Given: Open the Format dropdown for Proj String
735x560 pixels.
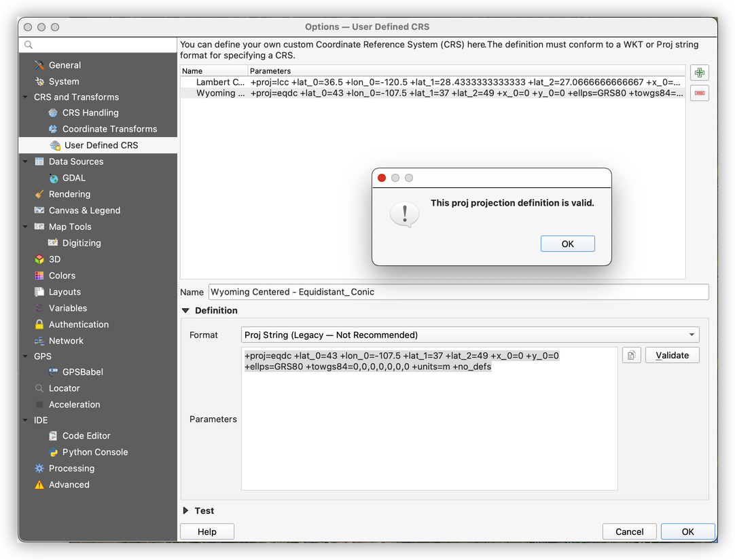Looking at the screenshot, I should [x=470, y=335].
